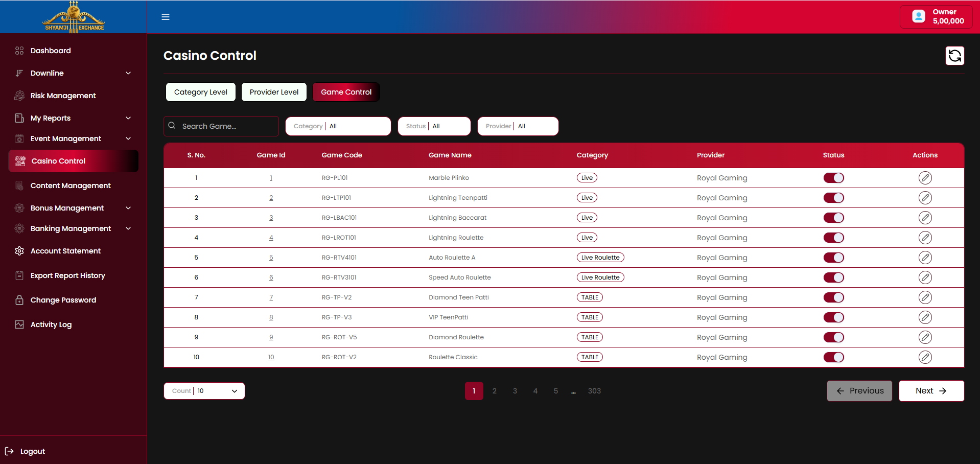Edit the Diamond Teen Patti game

tap(925, 297)
